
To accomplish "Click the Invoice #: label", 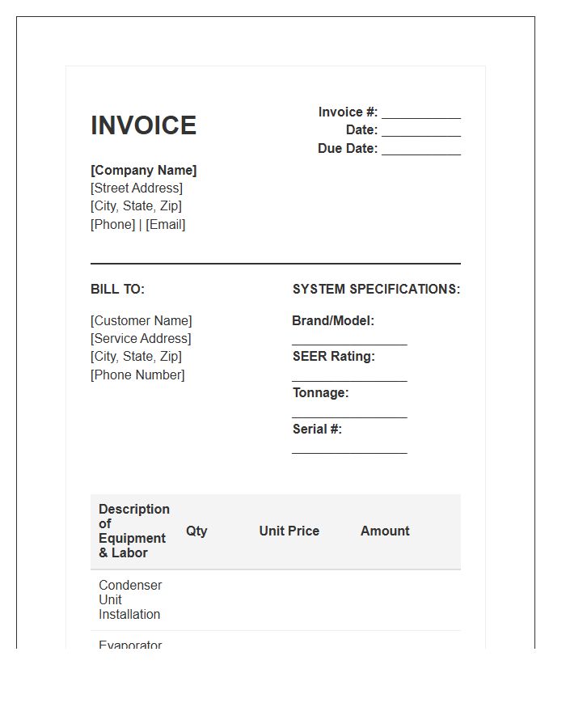I will 348,112.
